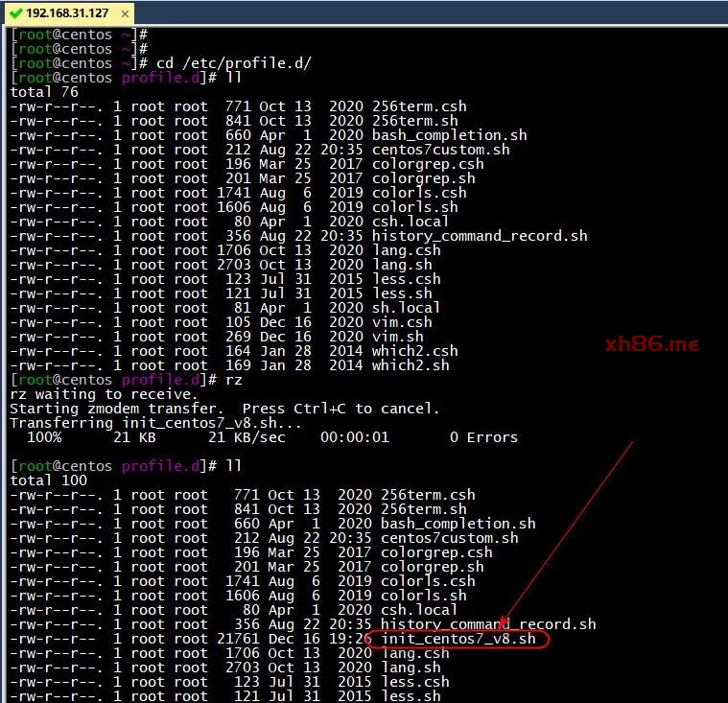Click the sh.local file entry
Screen dimensions: 728x703
tap(406, 308)
